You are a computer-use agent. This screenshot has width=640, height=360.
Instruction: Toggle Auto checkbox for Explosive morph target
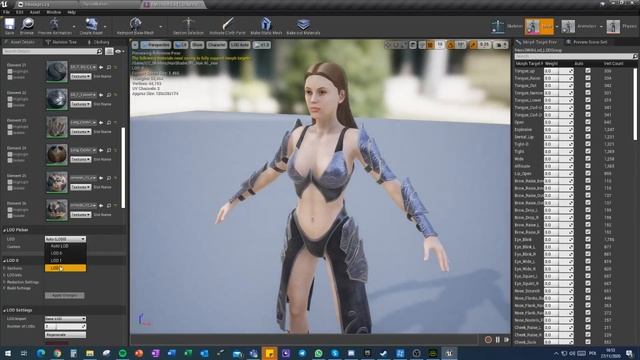coord(588,129)
